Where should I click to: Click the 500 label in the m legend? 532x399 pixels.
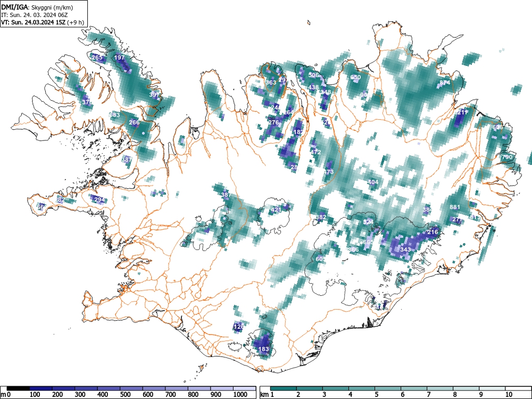click(x=125, y=395)
